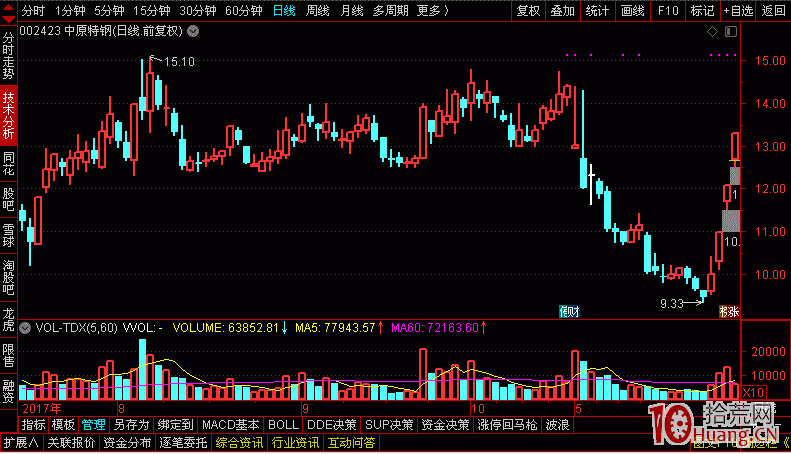The height and width of the screenshot is (454, 791).
Task: Switch to 1分钟 chart period
Action: (x=70, y=11)
